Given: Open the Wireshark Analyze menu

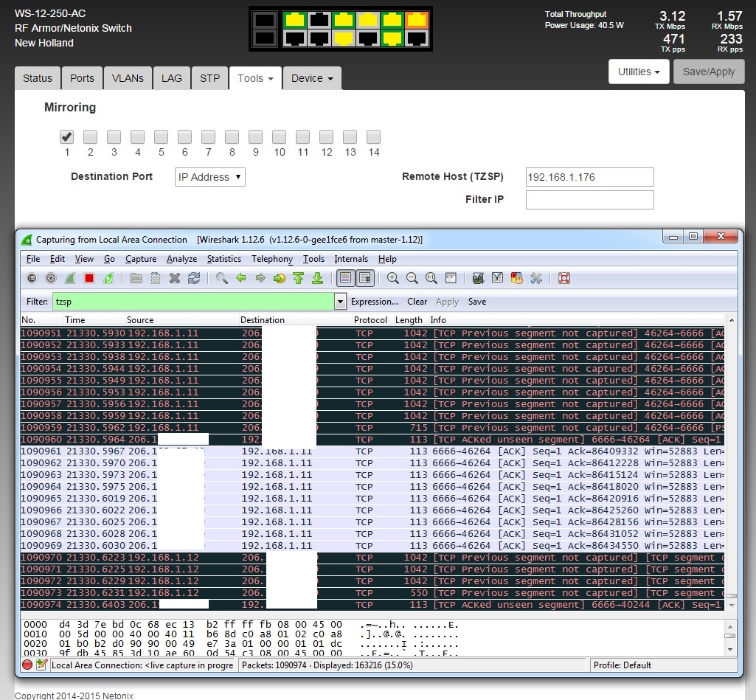Looking at the screenshot, I should tap(181, 259).
